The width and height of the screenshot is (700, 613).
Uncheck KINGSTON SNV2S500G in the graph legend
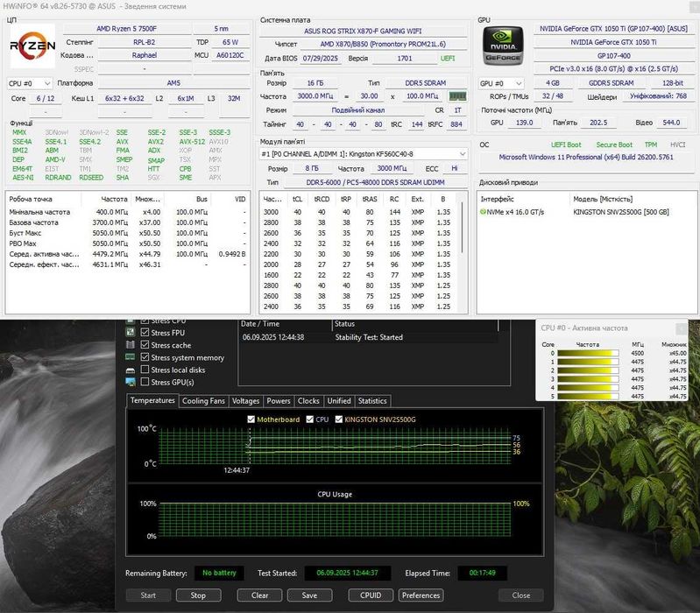point(339,419)
